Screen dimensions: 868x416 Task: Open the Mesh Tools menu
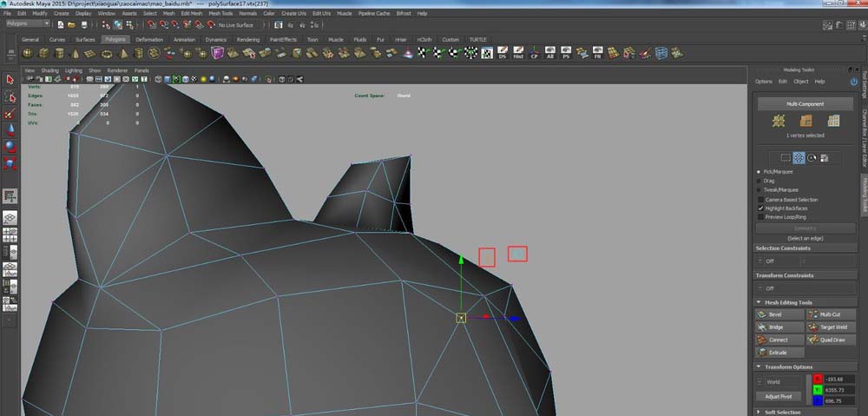click(x=220, y=13)
